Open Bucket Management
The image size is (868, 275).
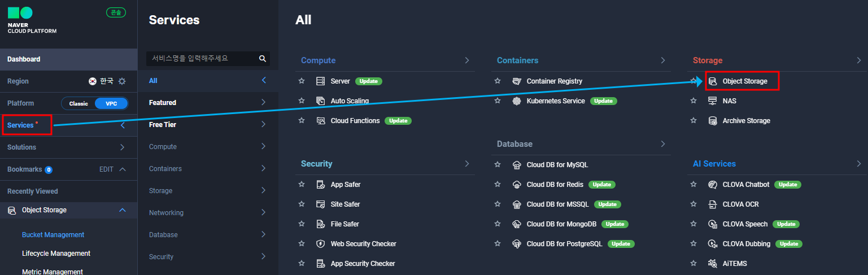coord(53,235)
